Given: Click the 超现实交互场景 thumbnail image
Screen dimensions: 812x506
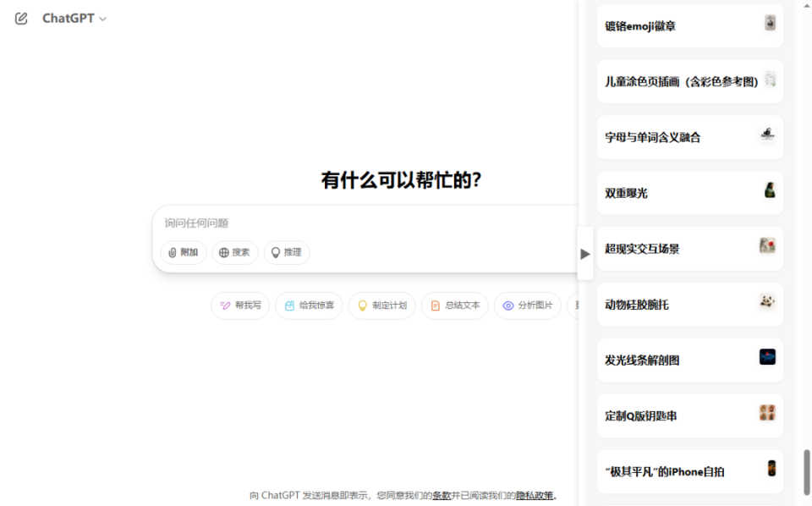Looking at the screenshot, I should point(767,245).
